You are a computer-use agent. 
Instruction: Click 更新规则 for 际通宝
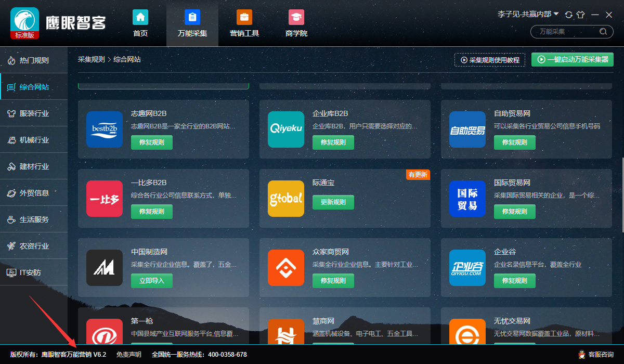(x=333, y=202)
